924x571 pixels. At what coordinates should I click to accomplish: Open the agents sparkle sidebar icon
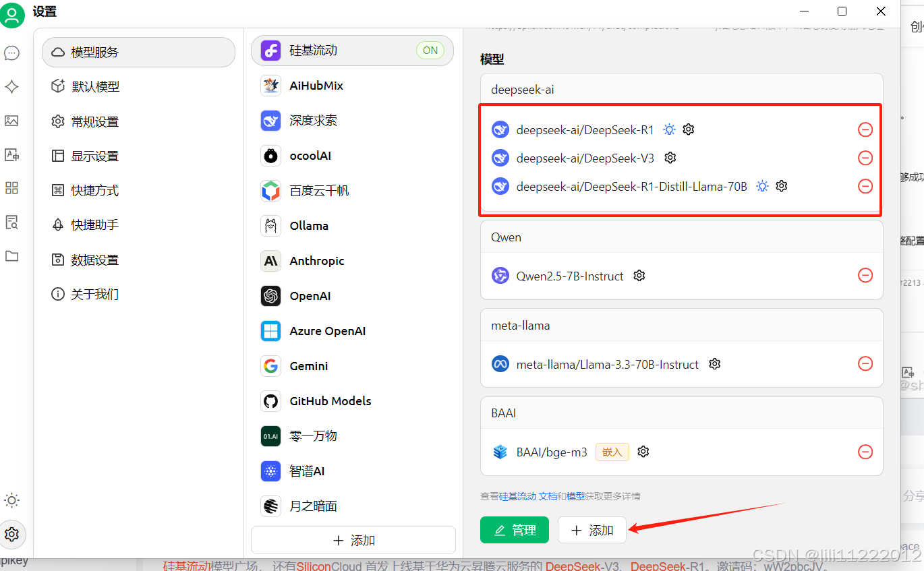11,87
